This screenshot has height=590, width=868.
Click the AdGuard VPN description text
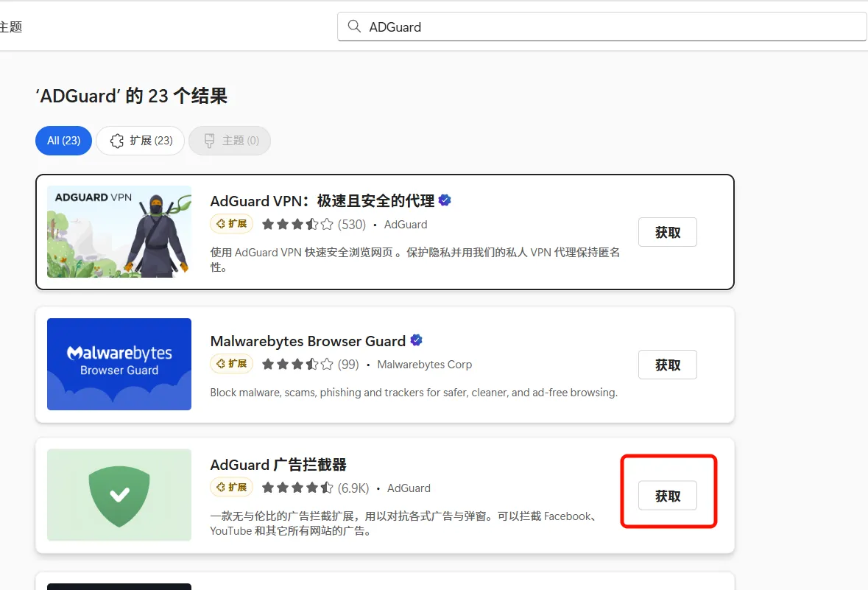click(x=414, y=260)
